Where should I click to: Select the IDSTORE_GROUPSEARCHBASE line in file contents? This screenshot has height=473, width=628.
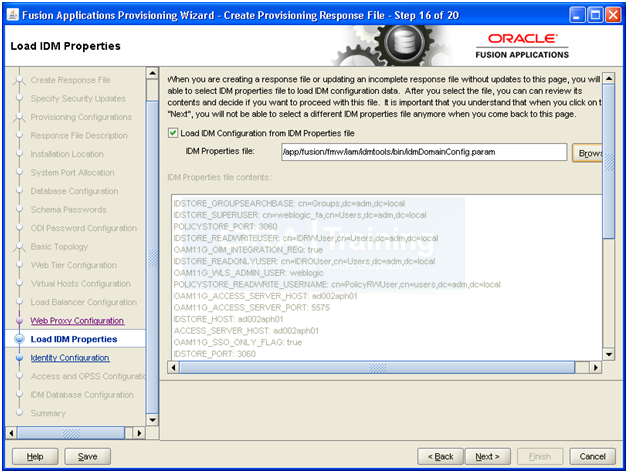(x=289, y=203)
